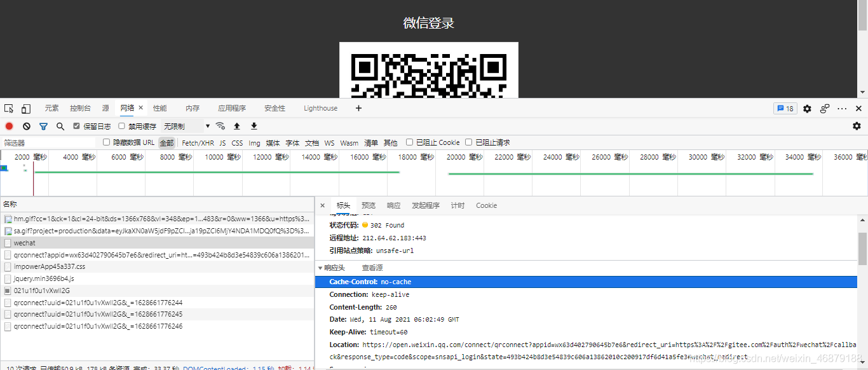Select the hm.gif request row

click(x=157, y=219)
